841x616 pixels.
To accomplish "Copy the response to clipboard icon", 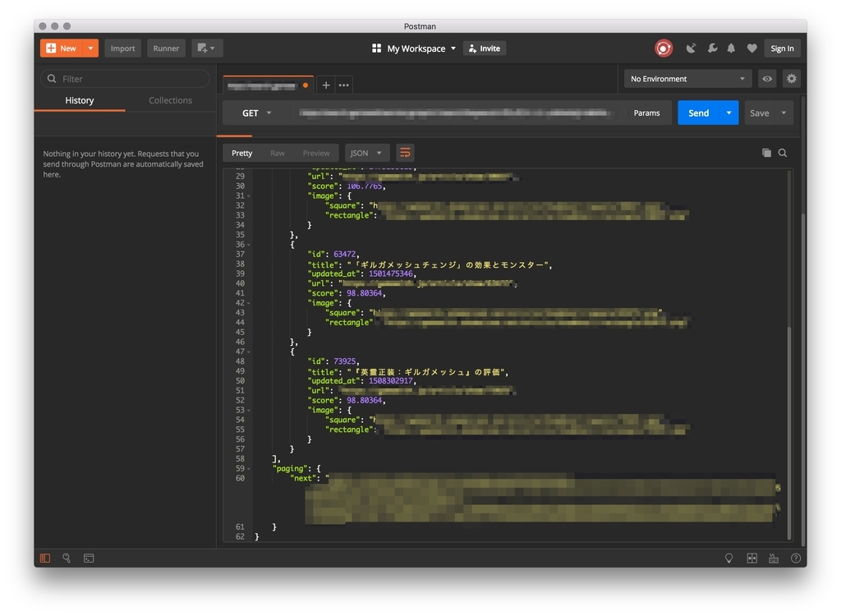I will coord(766,153).
